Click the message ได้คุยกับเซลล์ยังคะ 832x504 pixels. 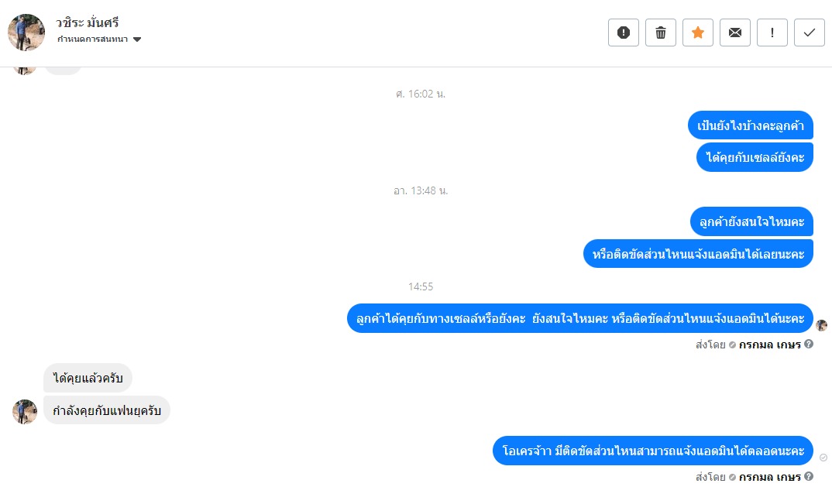tap(755, 158)
